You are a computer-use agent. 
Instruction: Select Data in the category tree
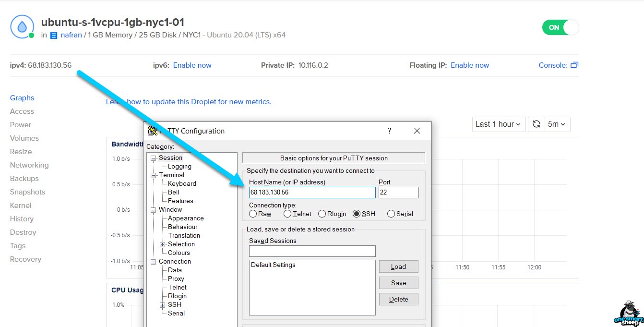pos(175,270)
